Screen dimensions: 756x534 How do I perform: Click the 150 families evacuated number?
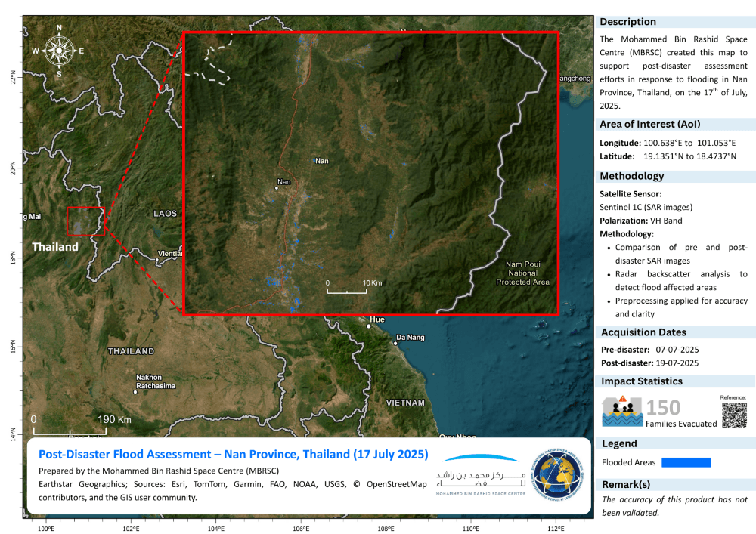click(x=663, y=408)
